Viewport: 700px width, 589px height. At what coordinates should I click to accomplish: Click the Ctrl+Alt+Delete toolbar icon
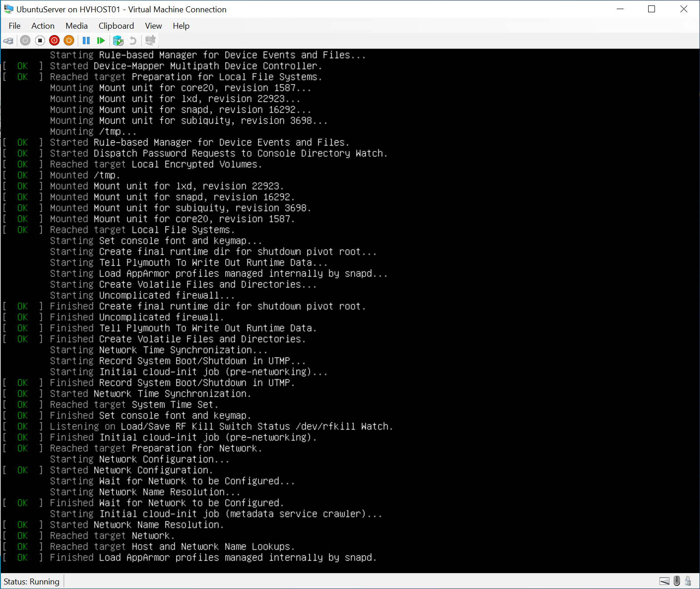[8, 41]
